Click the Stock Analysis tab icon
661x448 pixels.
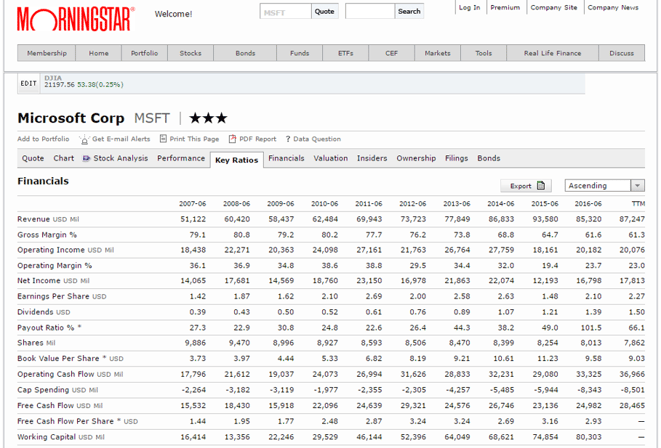click(86, 158)
